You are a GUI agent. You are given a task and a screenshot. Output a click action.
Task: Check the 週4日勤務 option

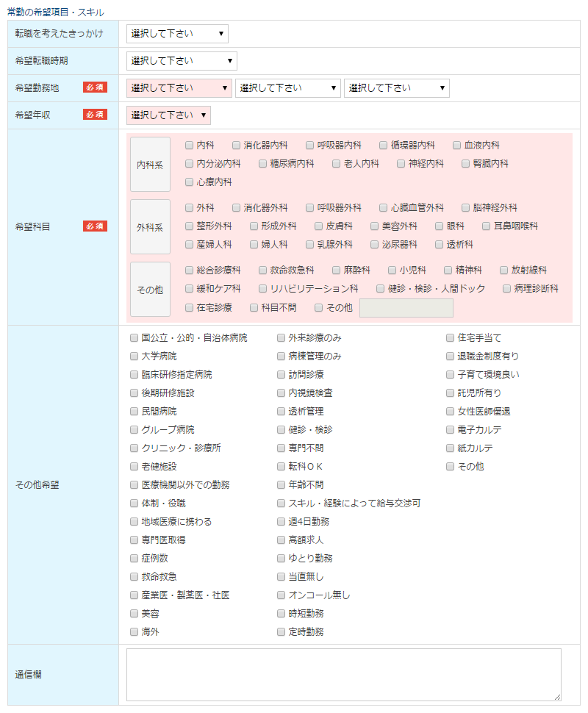point(282,522)
